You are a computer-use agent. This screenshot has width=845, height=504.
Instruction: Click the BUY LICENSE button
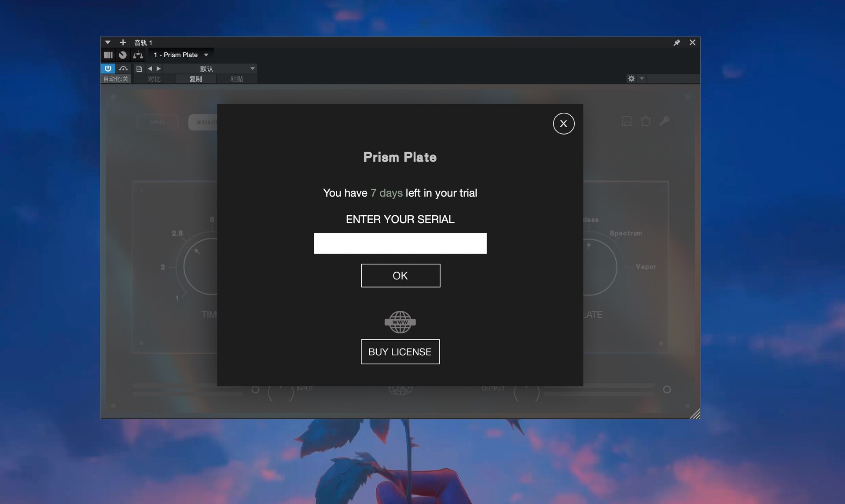click(400, 352)
